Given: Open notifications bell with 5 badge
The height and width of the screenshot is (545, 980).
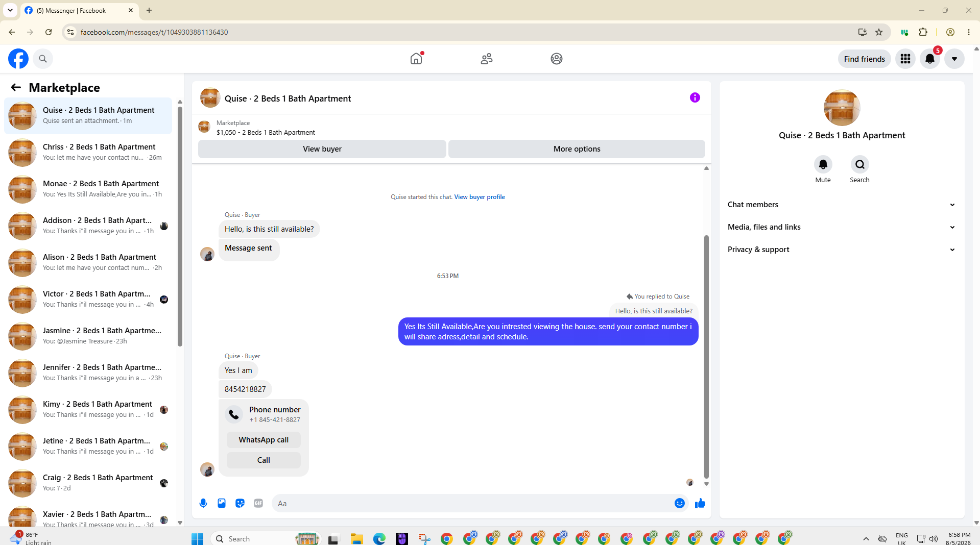Looking at the screenshot, I should click(930, 59).
